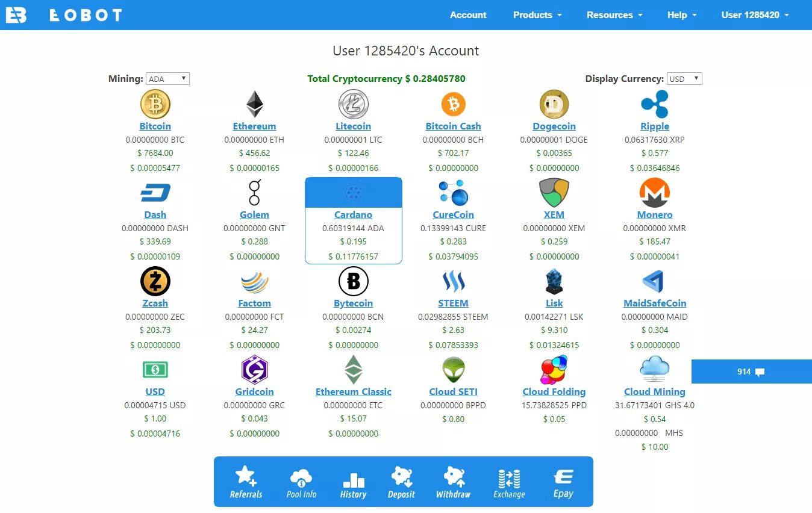Open the Mining coin dropdown
Image resolution: width=812 pixels, height=513 pixels.
point(167,79)
